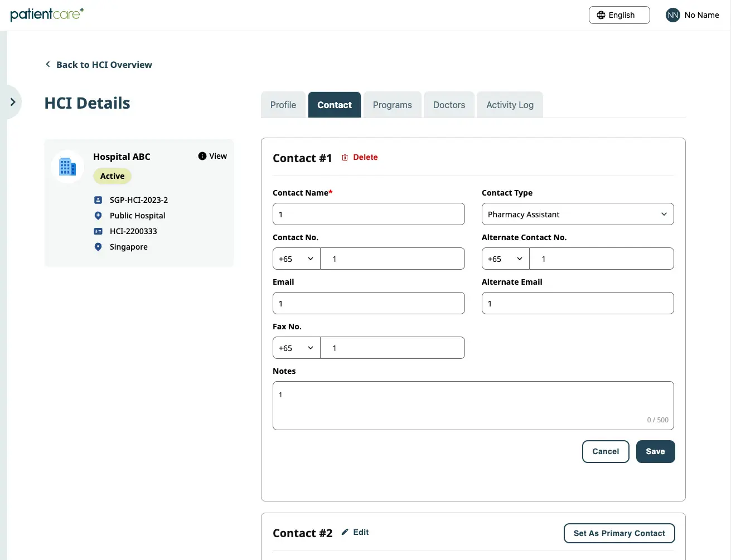The height and width of the screenshot is (560, 731).
Task: Open the Contact No. country code selector
Action: pos(296,259)
